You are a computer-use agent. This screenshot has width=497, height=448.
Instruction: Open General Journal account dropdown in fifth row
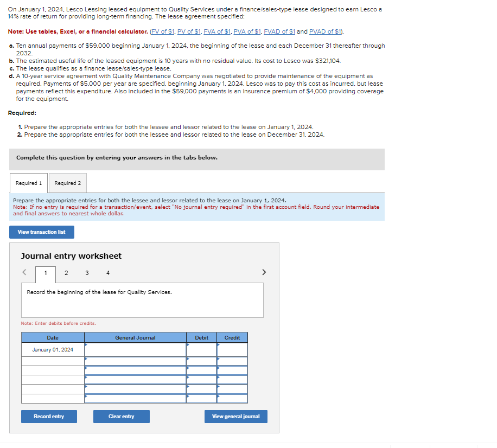click(135, 389)
